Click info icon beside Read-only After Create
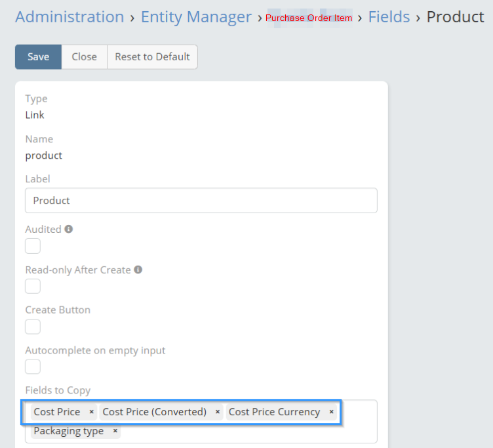493x448 pixels. pos(138,270)
